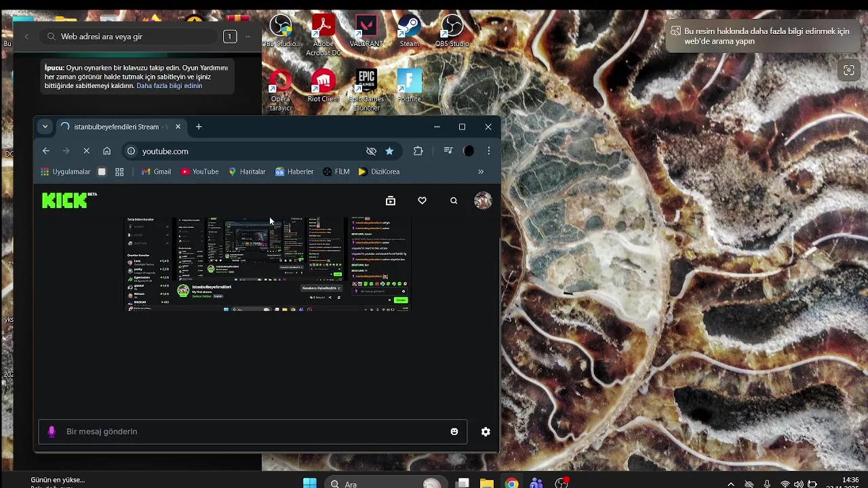Click the microphone tray icon
This screenshot has width=868, height=488.
point(767,484)
